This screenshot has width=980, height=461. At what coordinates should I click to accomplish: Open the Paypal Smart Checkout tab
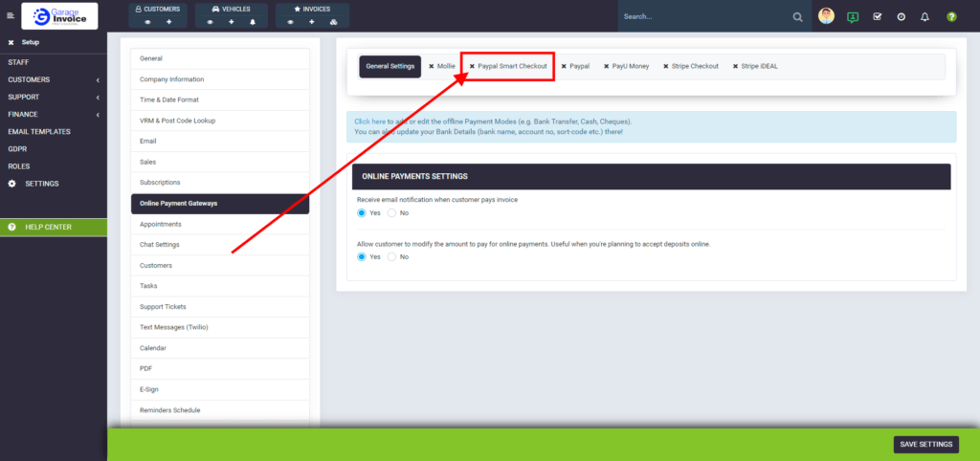pos(508,66)
